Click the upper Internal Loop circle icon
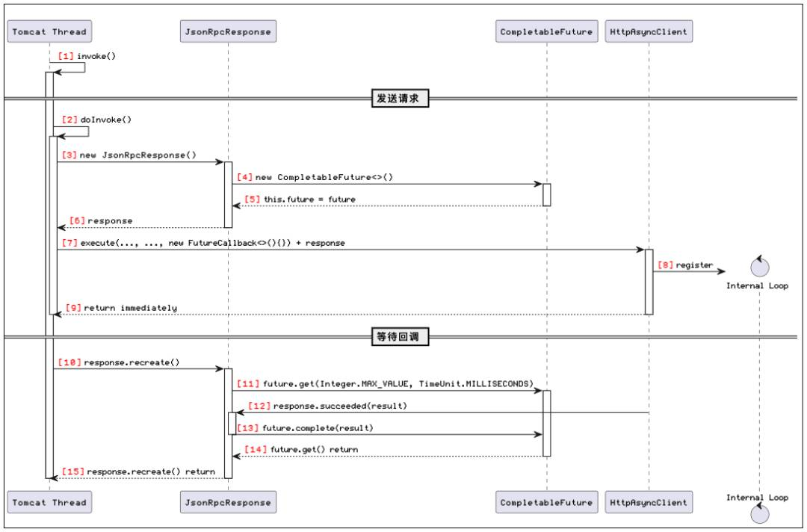807x532 pixels. (760, 266)
